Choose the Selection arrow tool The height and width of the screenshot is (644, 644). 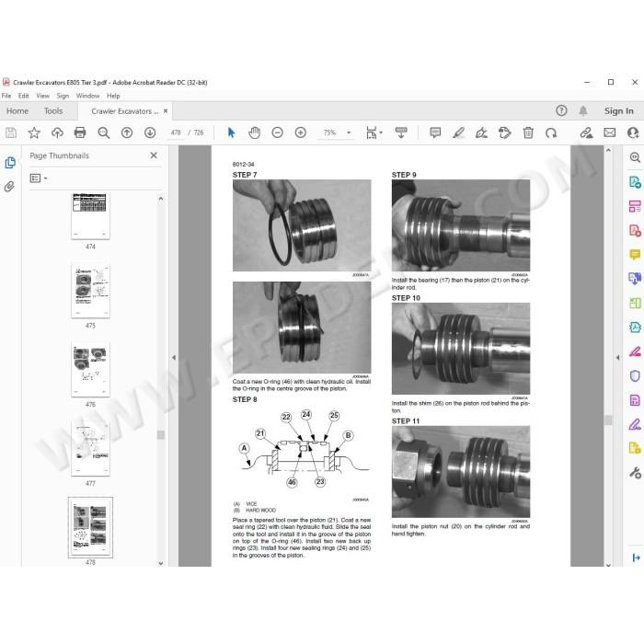tap(231, 132)
